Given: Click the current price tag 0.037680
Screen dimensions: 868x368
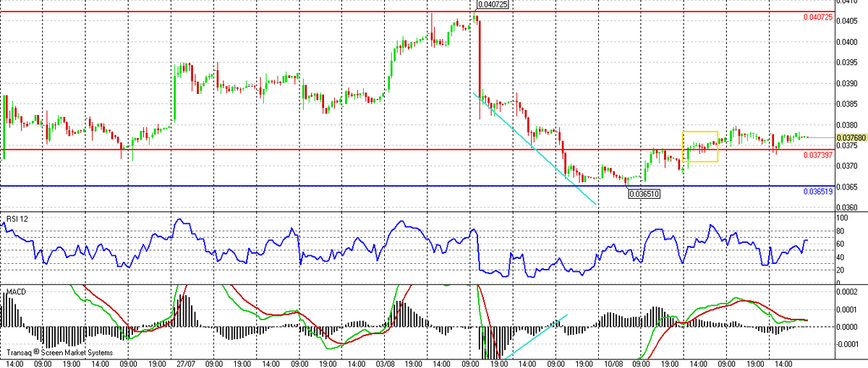Looking at the screenshot, I should pyautogui.click(x=851, y=137).
